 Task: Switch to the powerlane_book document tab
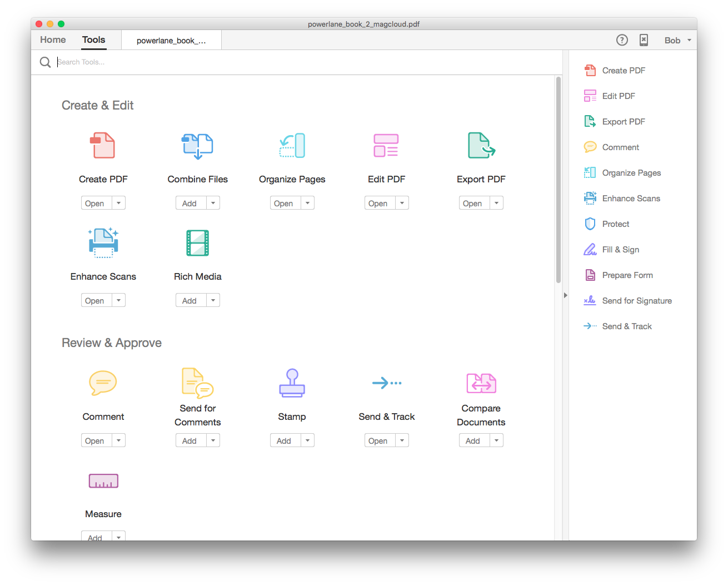(171, 41)
